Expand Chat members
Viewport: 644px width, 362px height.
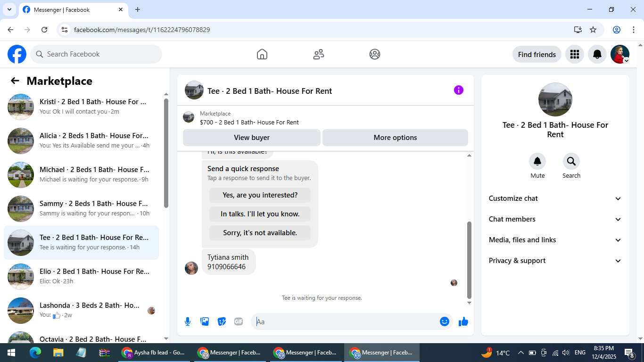(555, 219)
